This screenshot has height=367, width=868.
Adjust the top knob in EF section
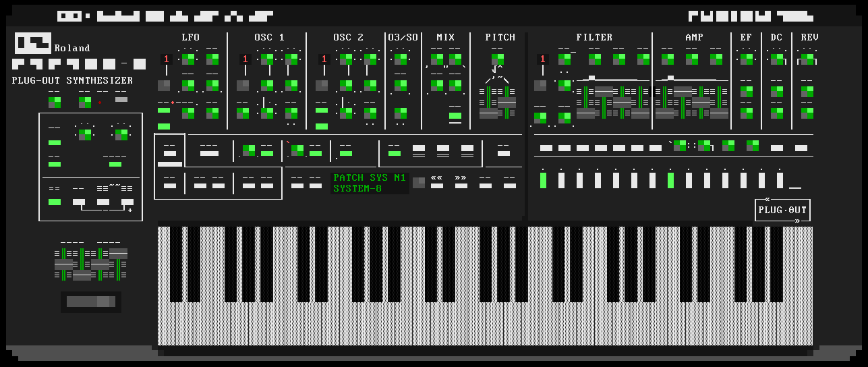746,59
